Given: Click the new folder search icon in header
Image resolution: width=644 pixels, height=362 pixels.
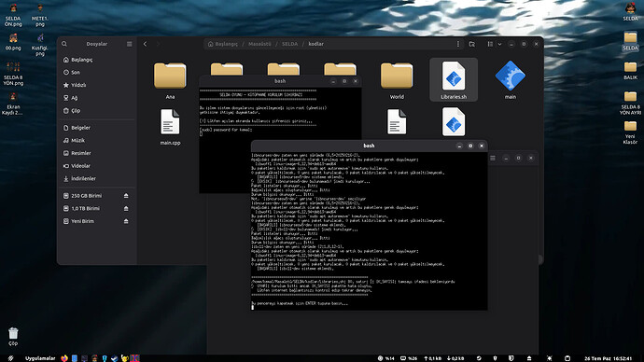Looking at the screenshot, I should (472, 44).
